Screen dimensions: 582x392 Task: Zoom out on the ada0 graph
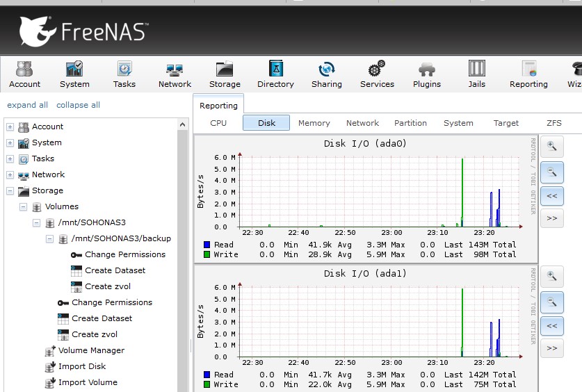click(552, 172)
